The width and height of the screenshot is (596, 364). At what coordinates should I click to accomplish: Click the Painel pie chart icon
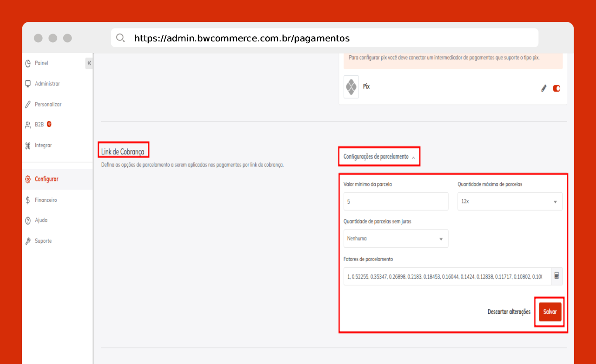coord(28,63)
